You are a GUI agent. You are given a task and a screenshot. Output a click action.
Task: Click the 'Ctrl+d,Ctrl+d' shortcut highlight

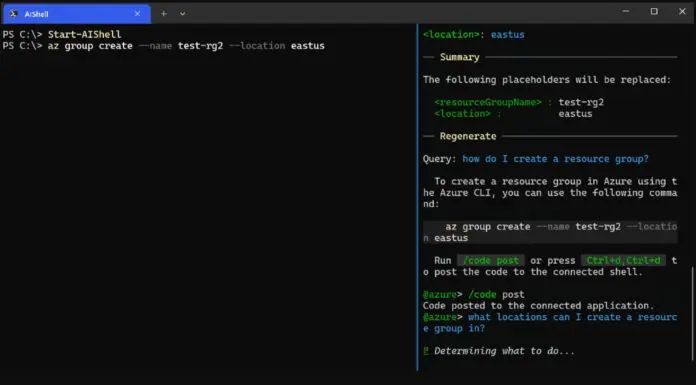click(x=623, y=260)
